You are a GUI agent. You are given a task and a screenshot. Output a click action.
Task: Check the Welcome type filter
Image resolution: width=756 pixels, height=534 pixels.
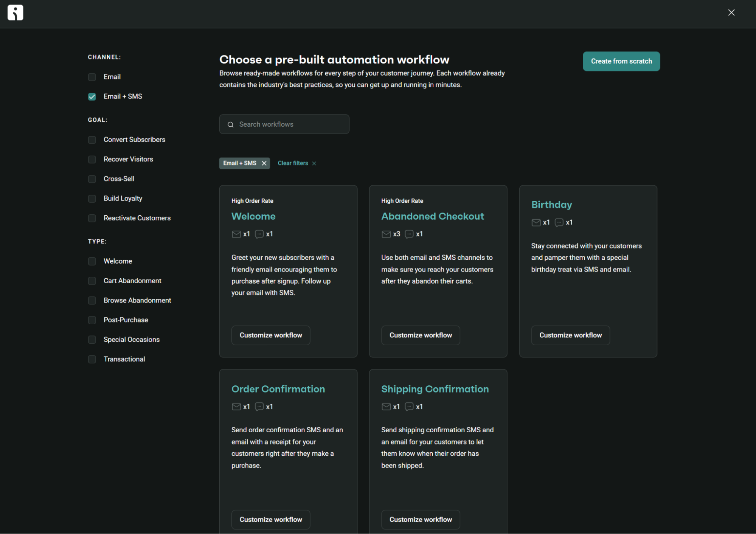pos(92,261)
